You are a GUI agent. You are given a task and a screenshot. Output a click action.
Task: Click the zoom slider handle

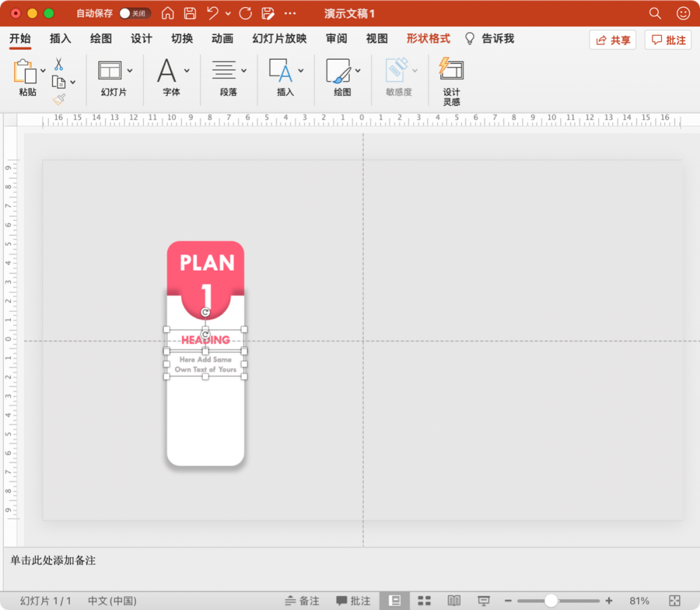551,601
